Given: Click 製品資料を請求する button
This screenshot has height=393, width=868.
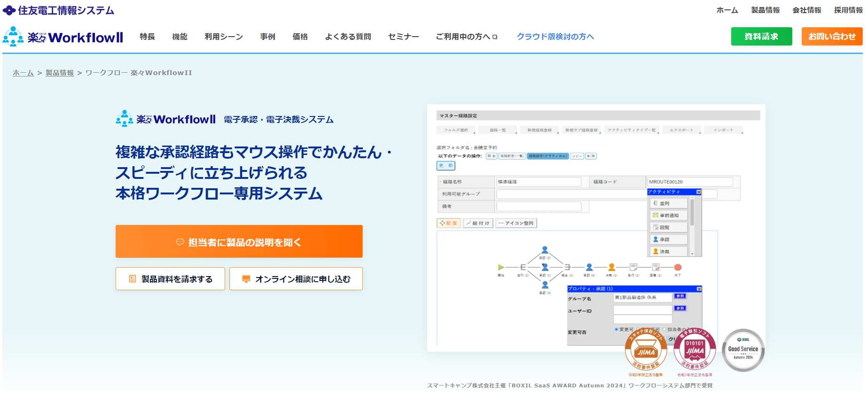Looking at the screenshot, I should [x=170, y=279].
